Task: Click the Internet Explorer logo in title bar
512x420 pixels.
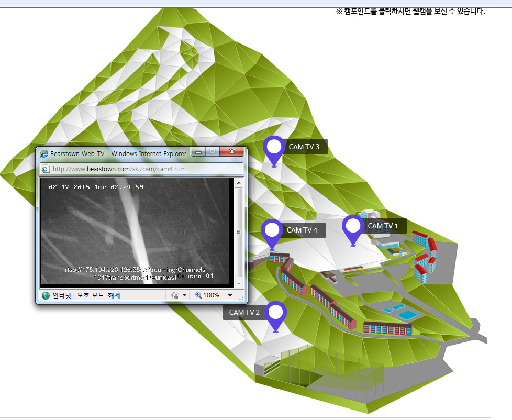Action: pos(44,153)
